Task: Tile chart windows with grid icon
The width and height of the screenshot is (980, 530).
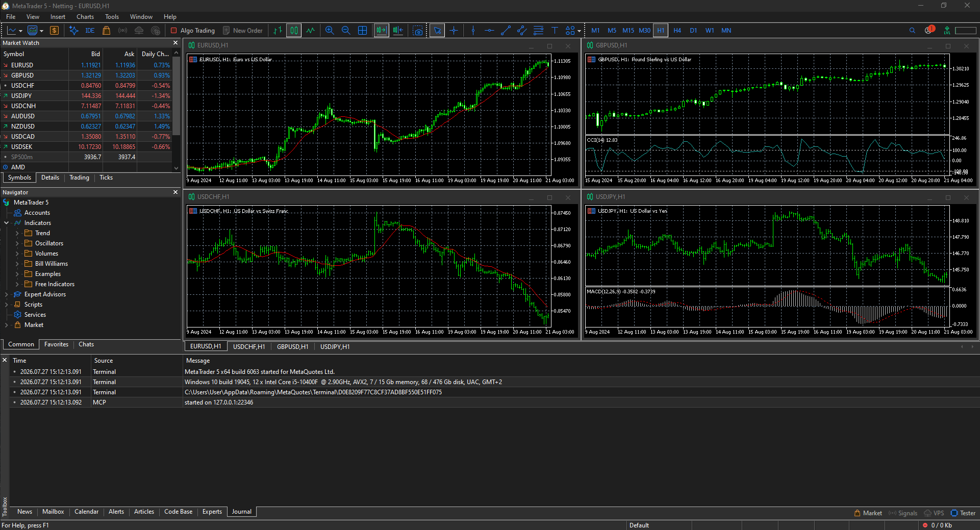Action: coord(362,31)
